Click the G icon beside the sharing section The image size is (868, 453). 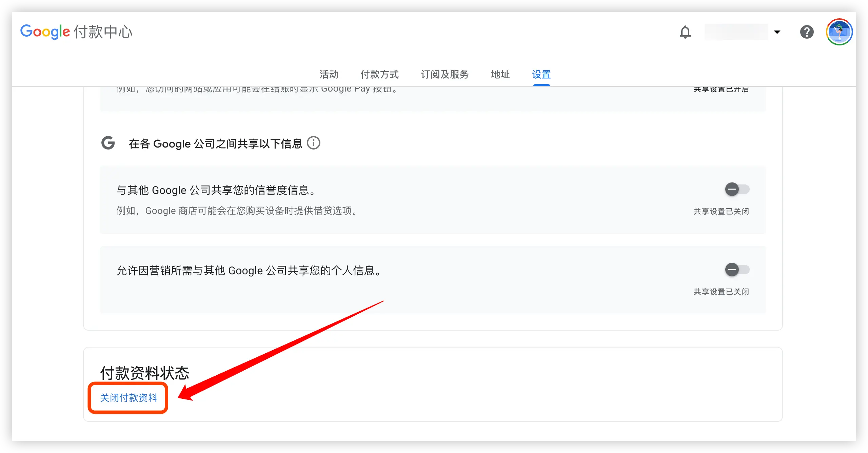pos(108,143)
